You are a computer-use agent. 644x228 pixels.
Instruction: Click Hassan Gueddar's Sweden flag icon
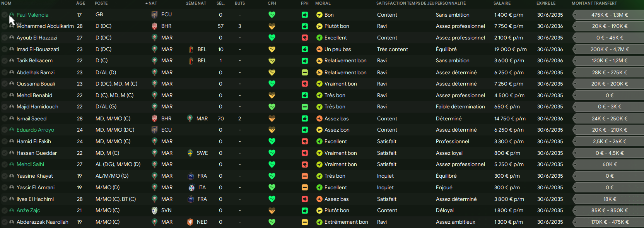[x=190, y=153]
